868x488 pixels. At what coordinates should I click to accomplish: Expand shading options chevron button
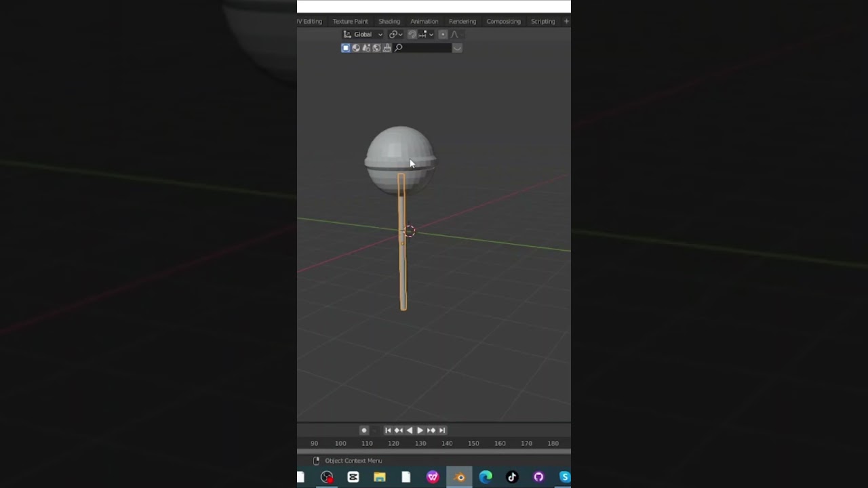click(457, 48)
